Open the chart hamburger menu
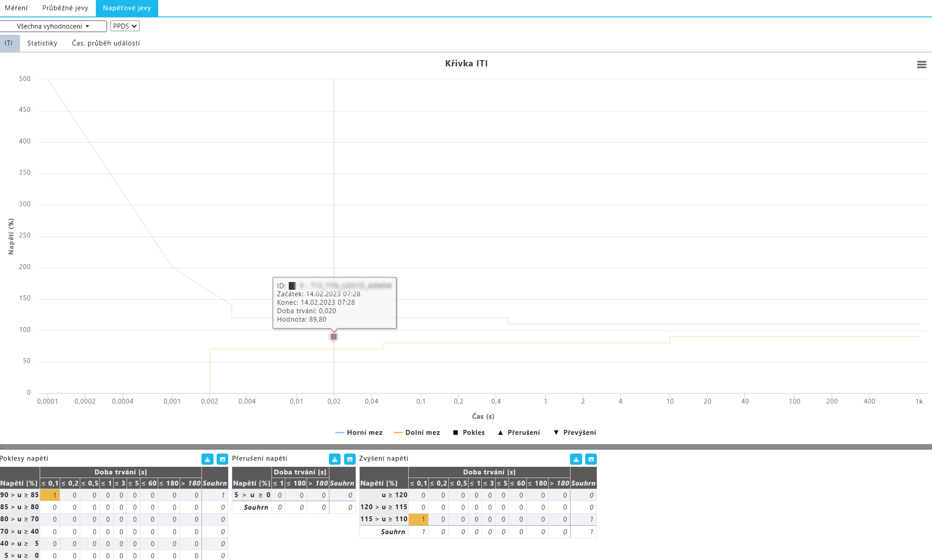The height and width of the screenshot is (560, 932). point(921,65)
